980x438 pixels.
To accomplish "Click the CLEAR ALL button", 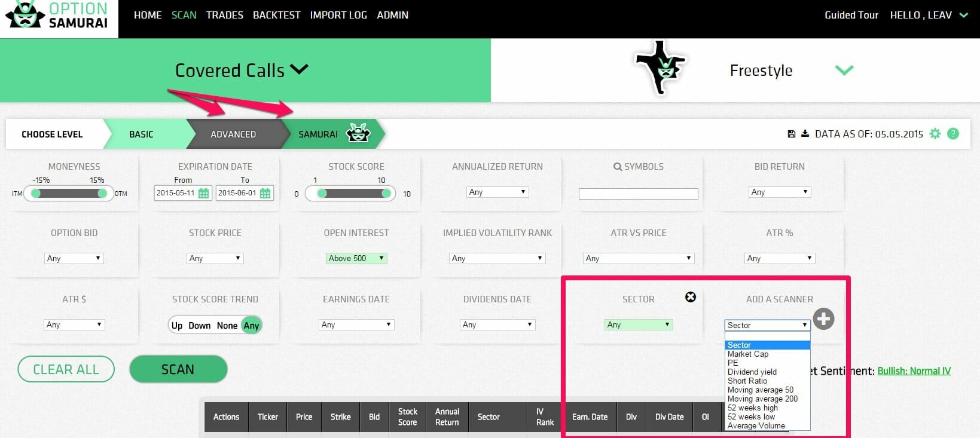I will coord(66,369).
